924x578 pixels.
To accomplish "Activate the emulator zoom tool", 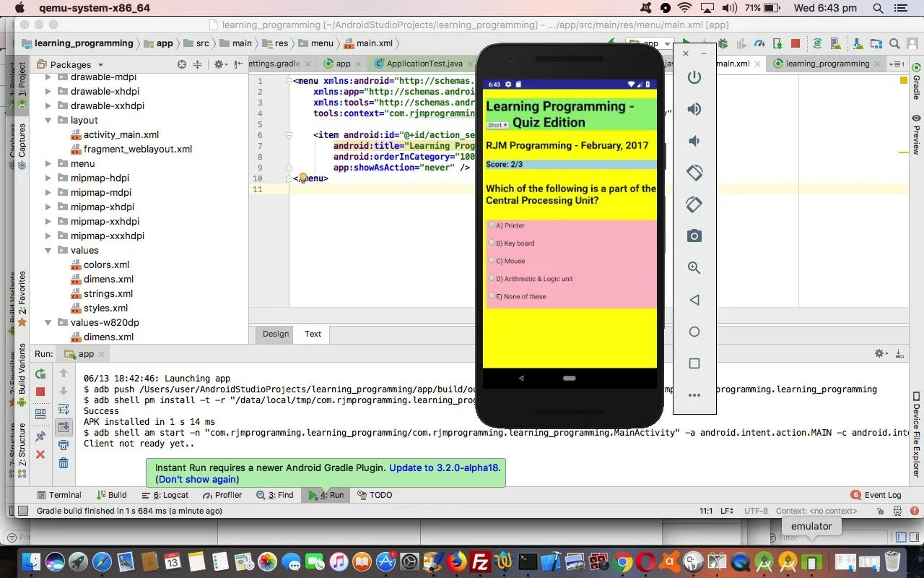I will [694, 267].
